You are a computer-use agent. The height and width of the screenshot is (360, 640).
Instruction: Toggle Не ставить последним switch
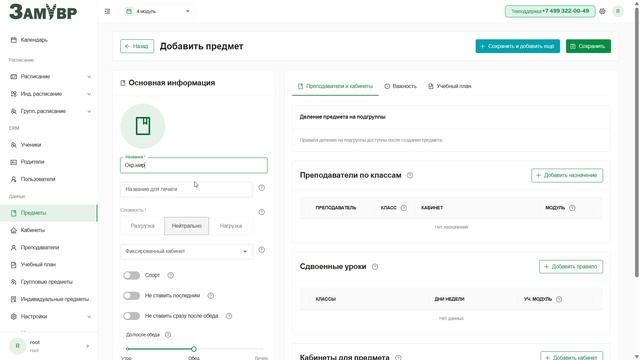click(x=131, y=296)
